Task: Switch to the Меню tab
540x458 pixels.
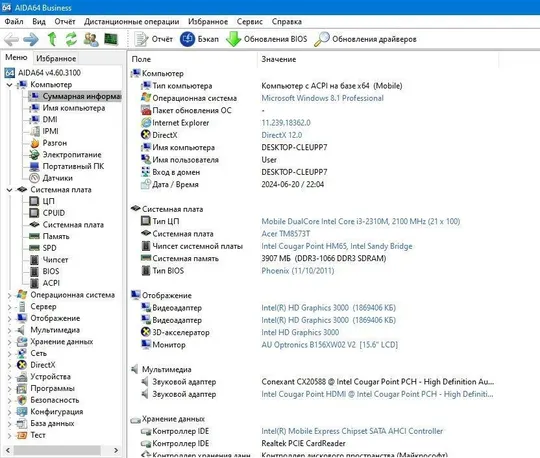Action: 16,58
